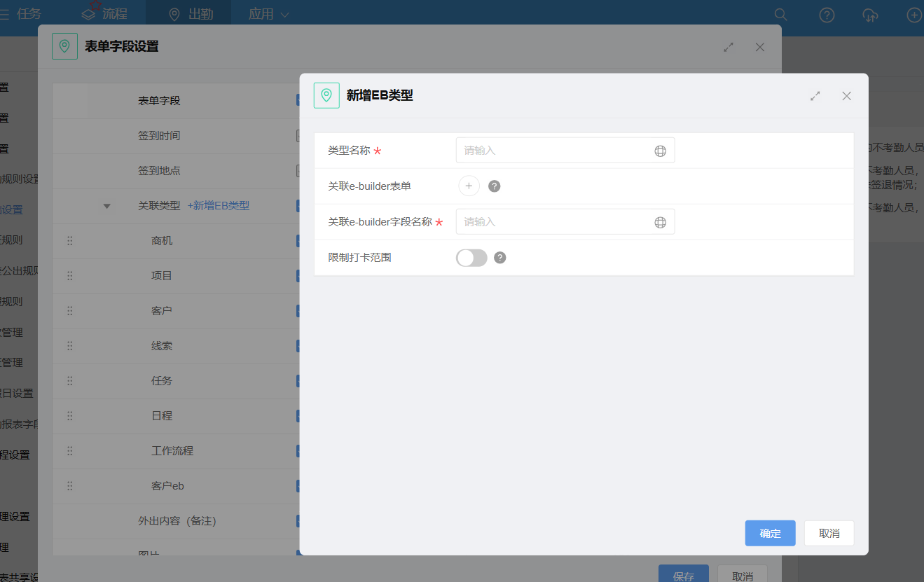Open help tip beside 限制打卡范围
The image size is (924, 582).
(499, 258)
